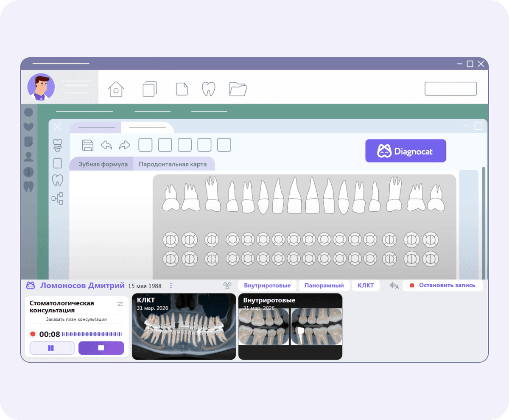The width and height of the screenshot is (509, 420).
Task: Open the three-dot menu next to patient name
Action: point(171,286)
